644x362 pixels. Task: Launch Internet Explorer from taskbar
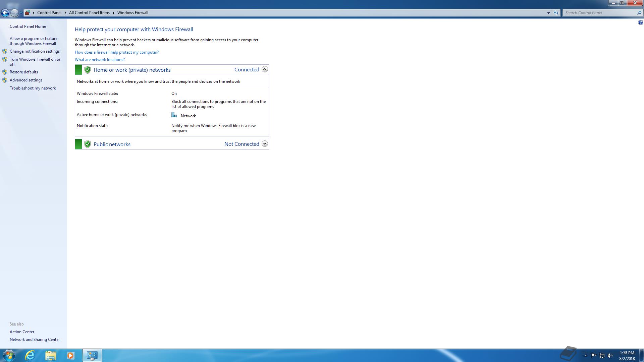pos(30,355)
